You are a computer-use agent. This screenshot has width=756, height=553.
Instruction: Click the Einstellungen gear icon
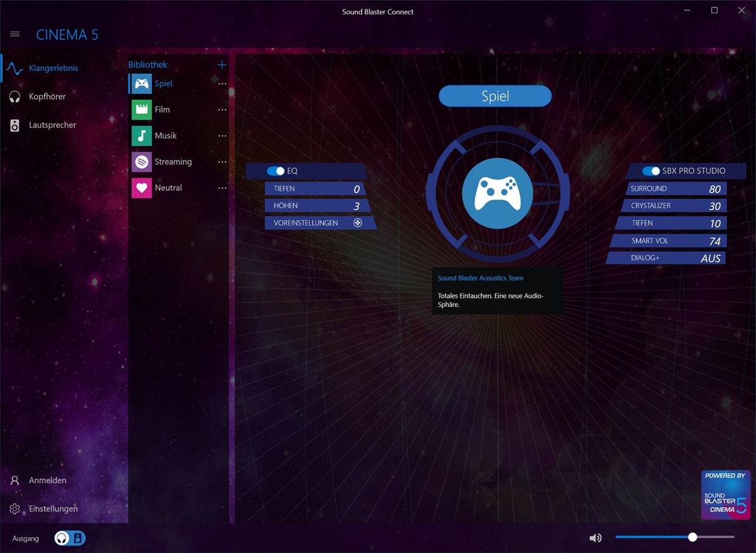15,508
